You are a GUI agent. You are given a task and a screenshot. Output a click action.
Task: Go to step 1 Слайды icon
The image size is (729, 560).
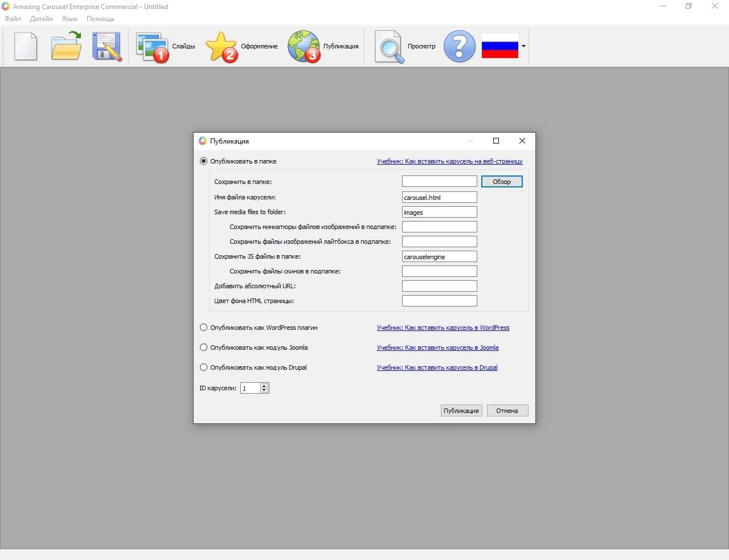click(x=152, y=47)
